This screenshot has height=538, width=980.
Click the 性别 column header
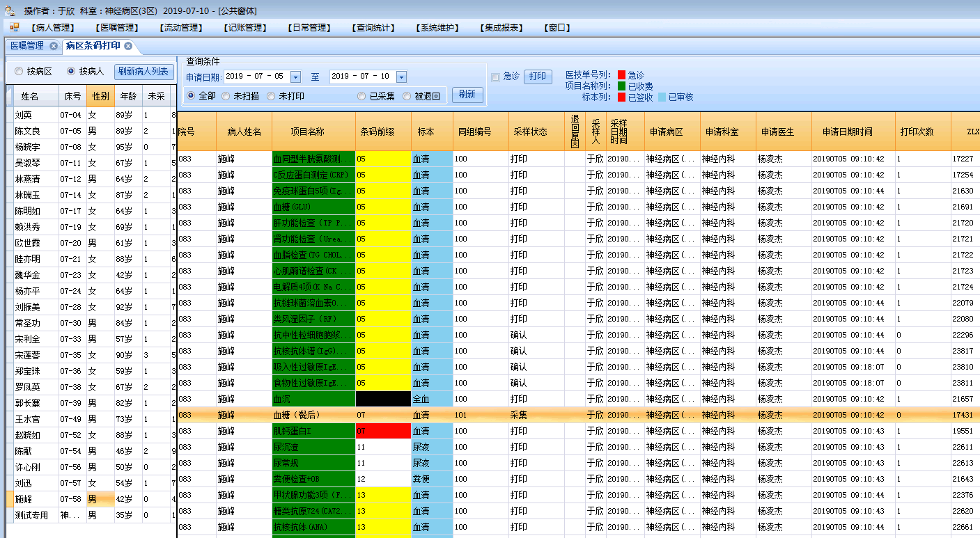tap(100, 96)
